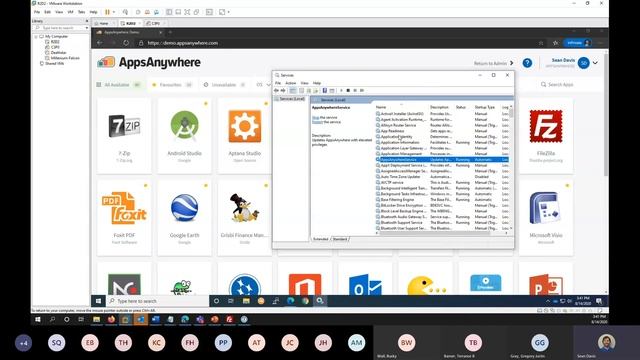This screenshot has height=360, width=640.
Task: Select the App Readiness service row
Action: 442,131
